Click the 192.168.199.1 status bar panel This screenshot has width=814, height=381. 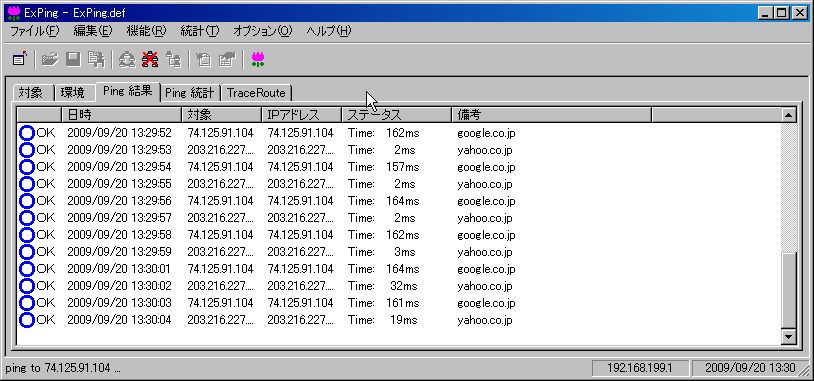point(640,369)
